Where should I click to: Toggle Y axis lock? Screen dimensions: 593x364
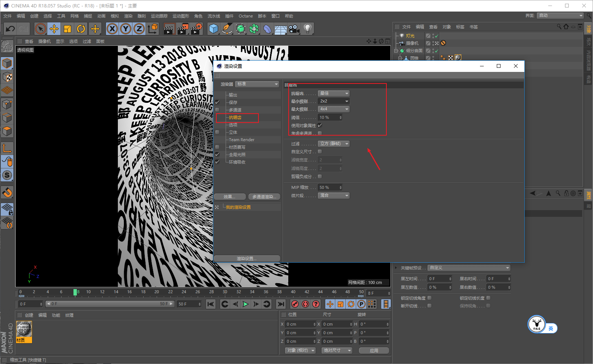pos(126,29)
